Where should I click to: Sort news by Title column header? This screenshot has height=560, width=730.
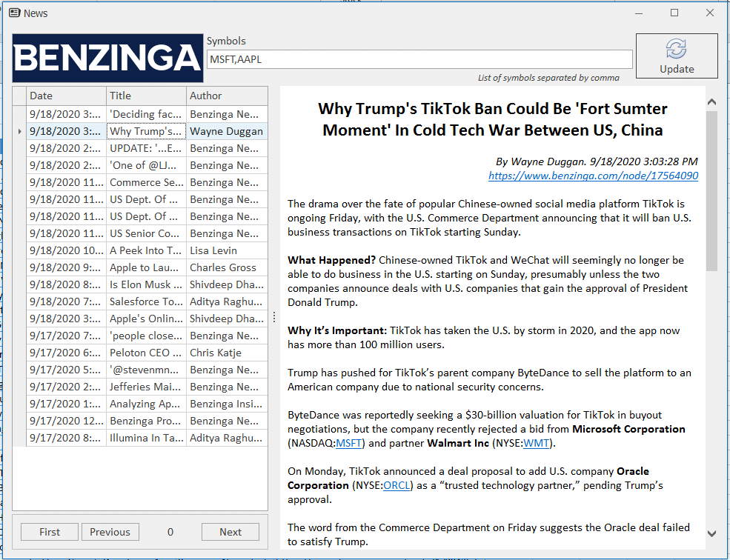pyautogui.click(x=146, y=96)
